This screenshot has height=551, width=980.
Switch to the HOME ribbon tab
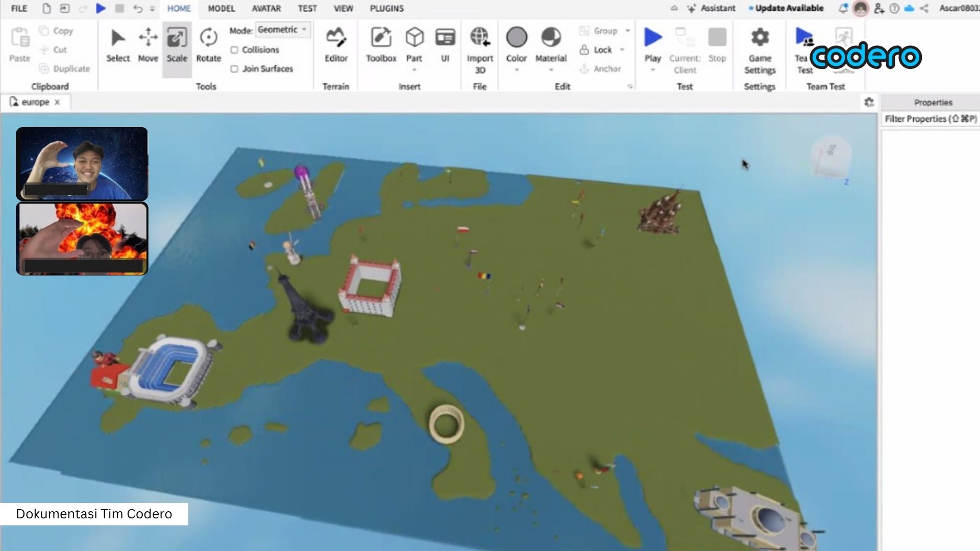click(179, 9)
